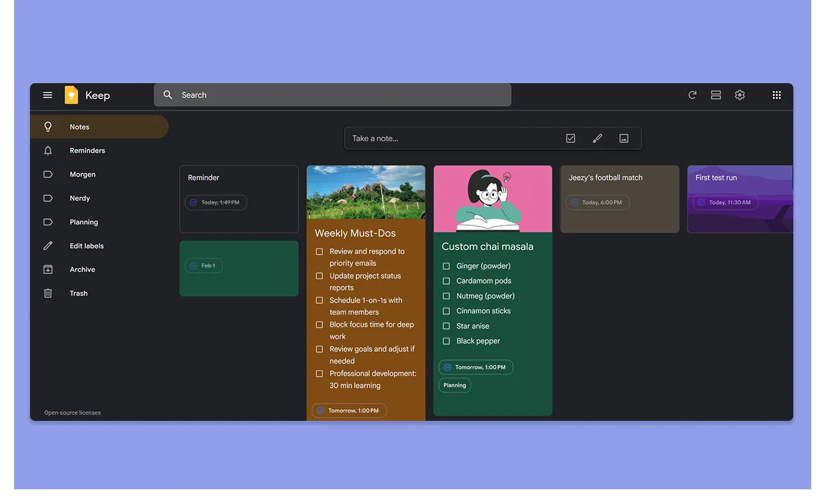This screenshot has width=824, height=504.
Task: Open the Reminders section bell icon
Action: (47, 150)
